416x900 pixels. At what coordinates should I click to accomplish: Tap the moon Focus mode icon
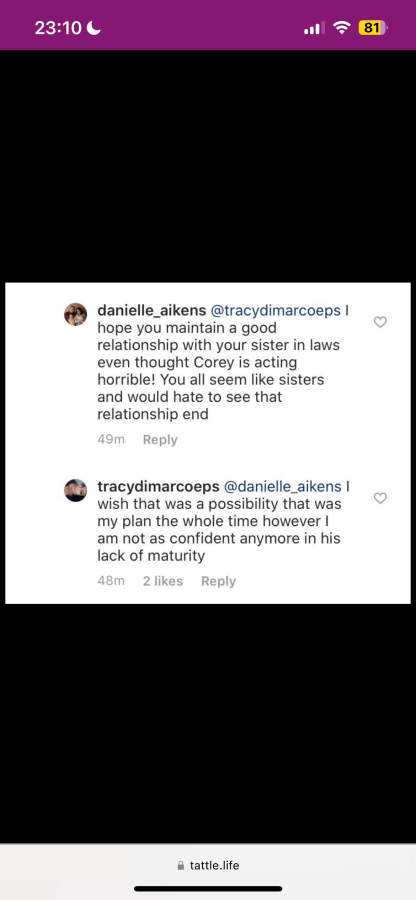(x=95, y=28)
